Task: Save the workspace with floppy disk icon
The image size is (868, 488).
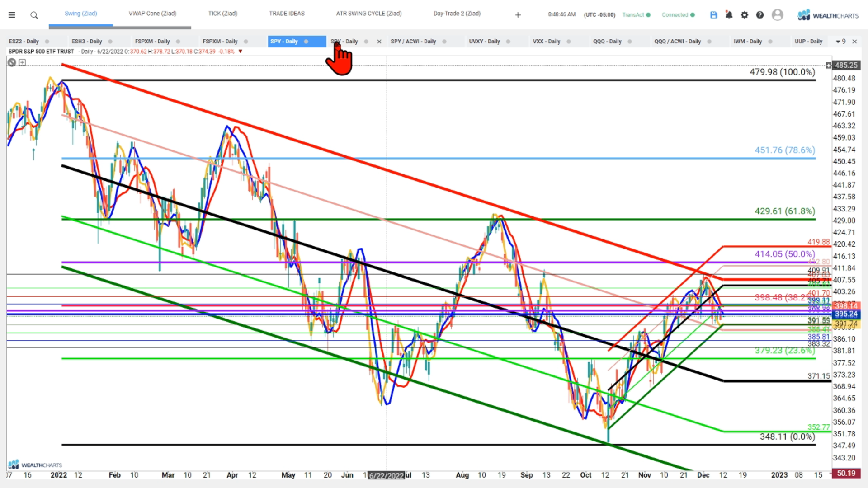Action: point(714,15)
